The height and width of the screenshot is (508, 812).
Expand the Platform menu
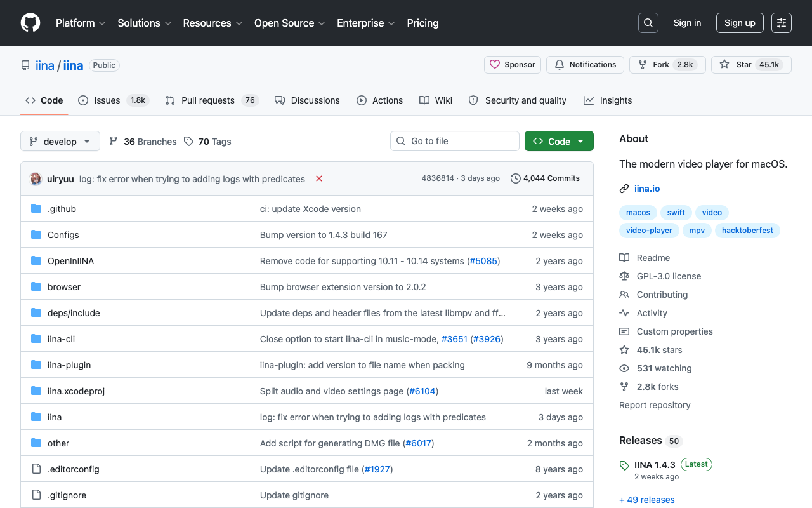(x=81, y=23)
